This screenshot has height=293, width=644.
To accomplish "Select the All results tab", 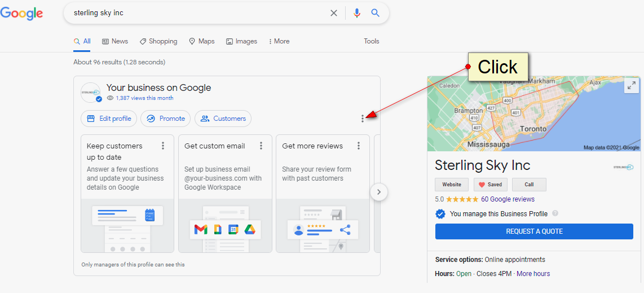I will [82, 41].
